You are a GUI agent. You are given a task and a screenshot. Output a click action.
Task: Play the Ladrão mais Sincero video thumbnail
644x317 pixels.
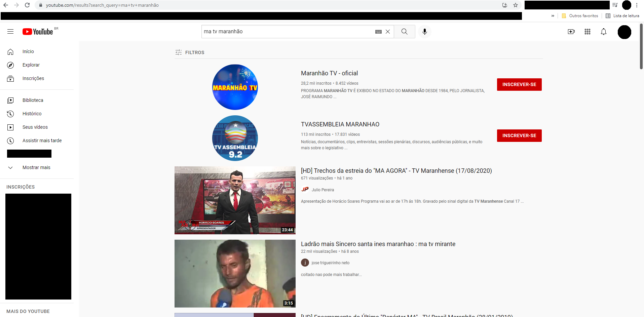click(x=235, y=274)
